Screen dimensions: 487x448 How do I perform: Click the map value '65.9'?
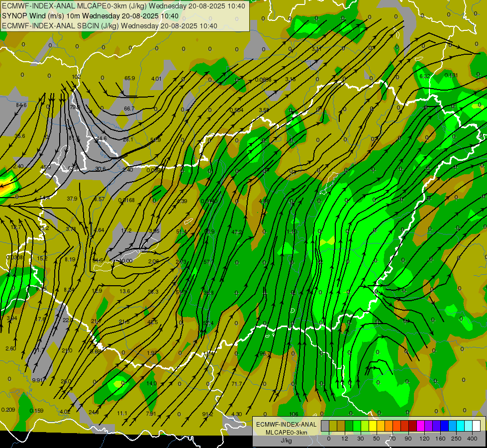click(129, 78)
